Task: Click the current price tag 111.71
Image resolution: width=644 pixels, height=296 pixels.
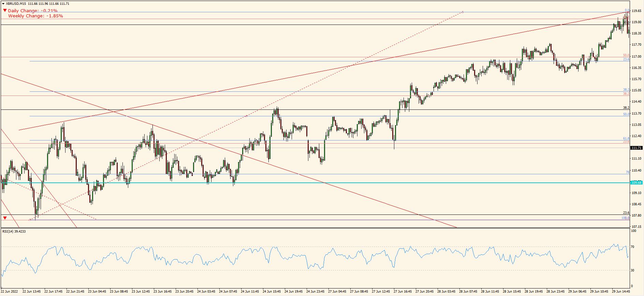Action: (636, 148)
